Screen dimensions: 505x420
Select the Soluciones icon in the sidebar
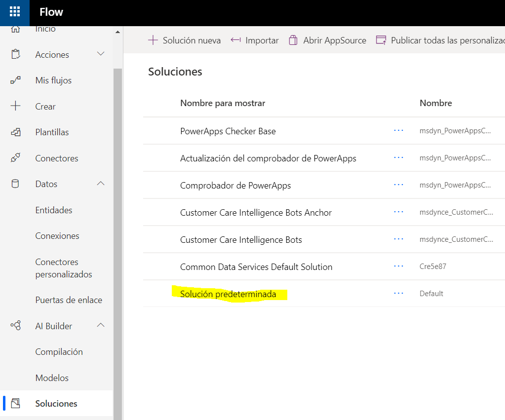pyautogui.click(x=16, y=403)
